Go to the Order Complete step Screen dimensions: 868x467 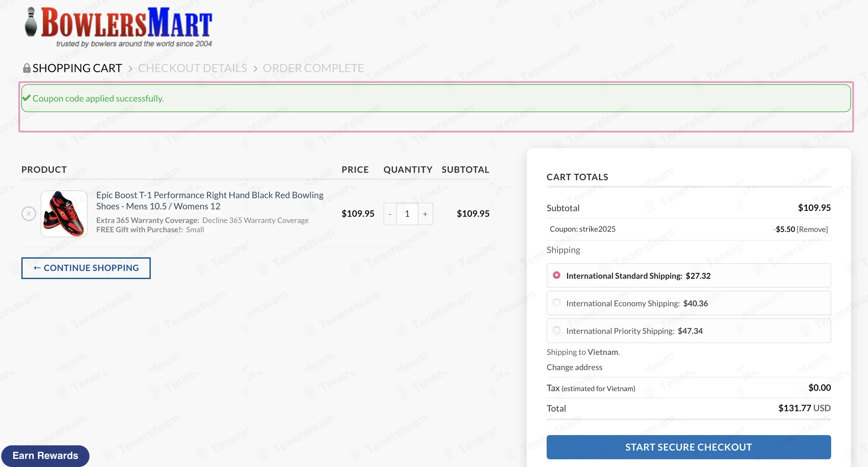click(313, 68)
